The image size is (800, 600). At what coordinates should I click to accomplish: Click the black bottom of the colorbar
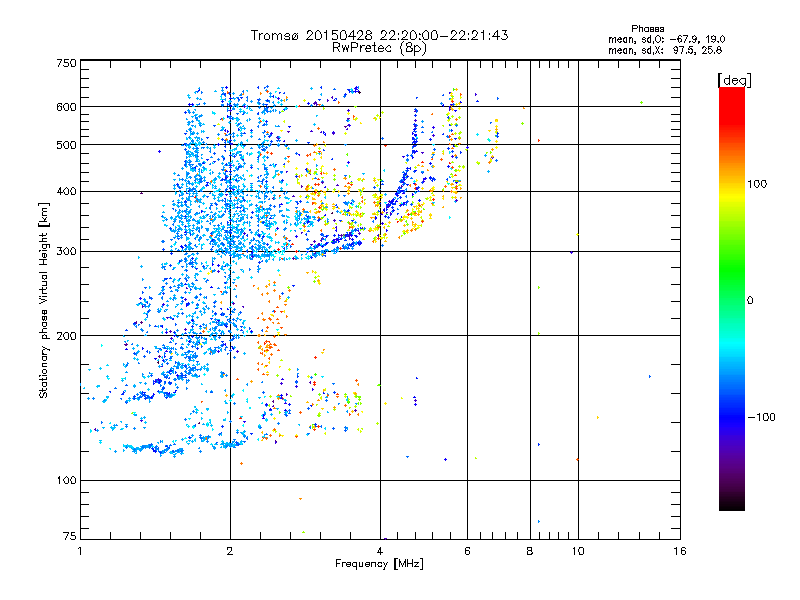click(x=732, y=503)
